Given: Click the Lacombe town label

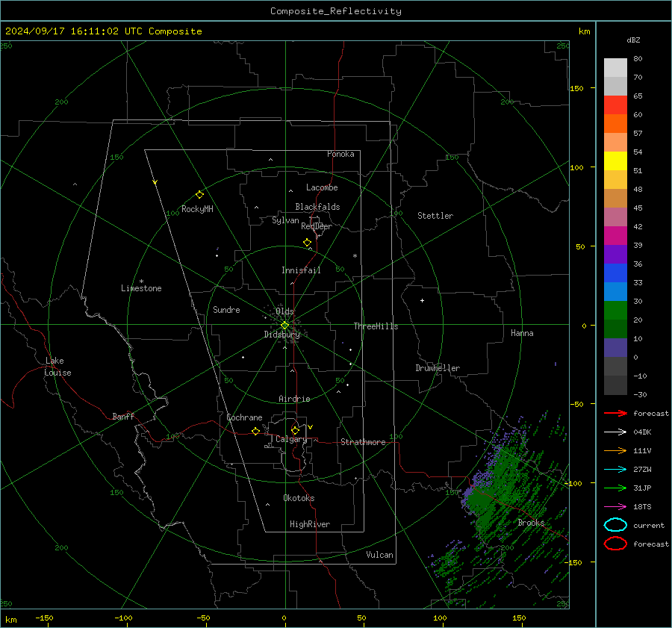Looking at the screenshot, I should pos(322,187).
